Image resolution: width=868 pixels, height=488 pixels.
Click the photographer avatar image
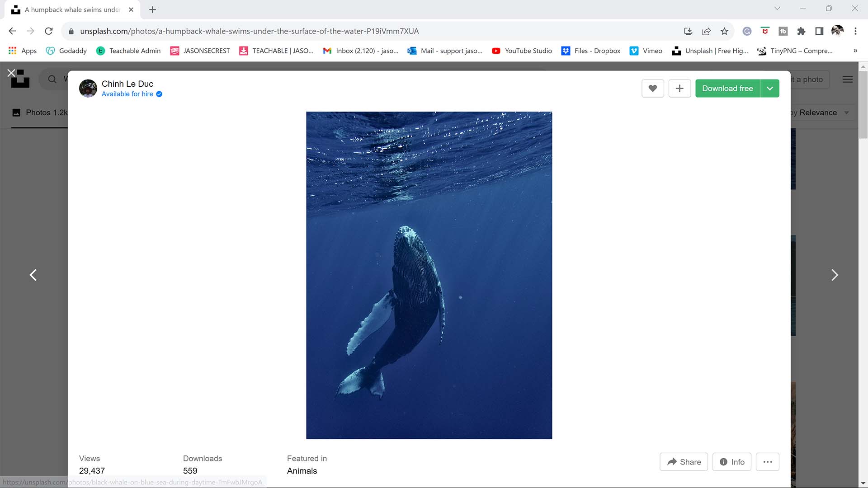point(88,88)
